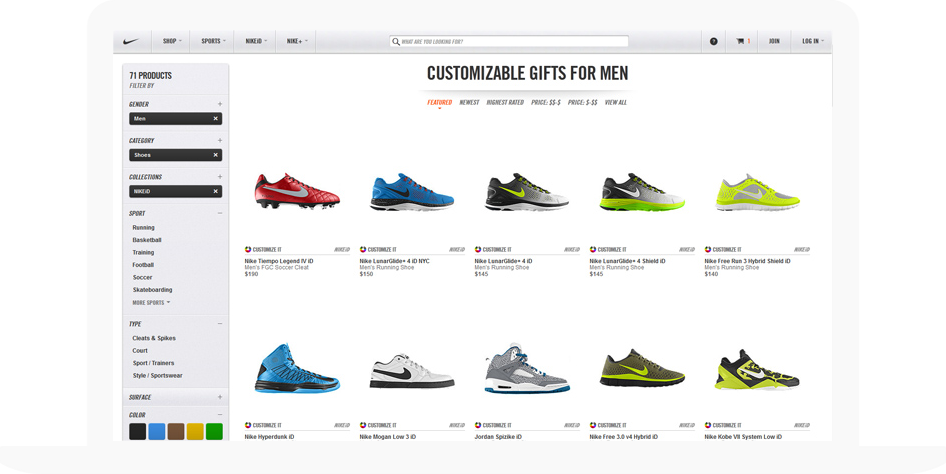The image size is (946, 474).
Task: Expand the Gender filter section
Action: pyautogui.click(x=220, y=104)
